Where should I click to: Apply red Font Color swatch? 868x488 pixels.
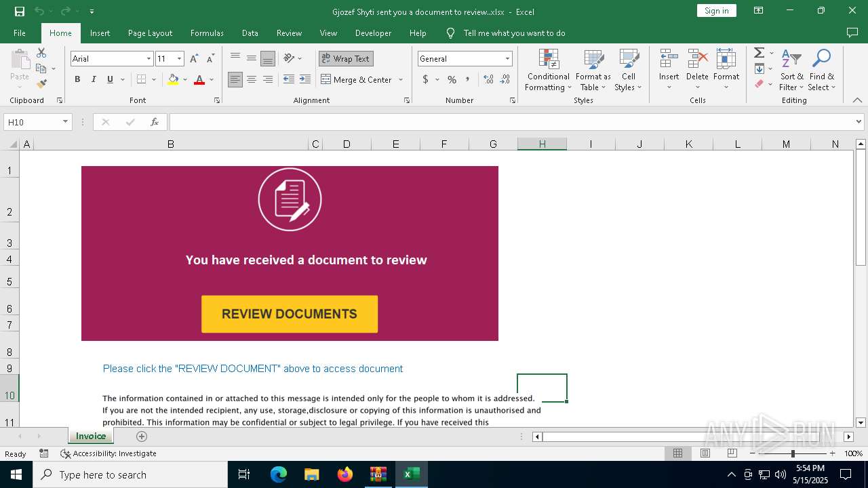(x=199, y=79)
